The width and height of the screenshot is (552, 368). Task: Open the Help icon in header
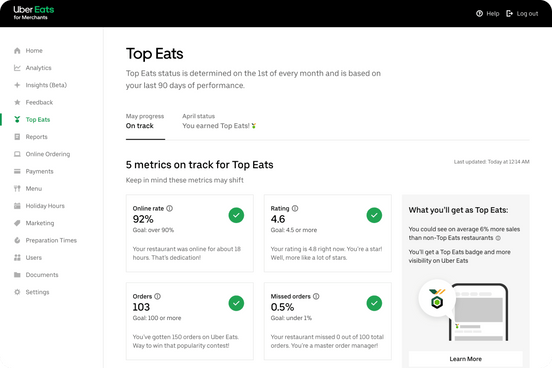[479, 14]
